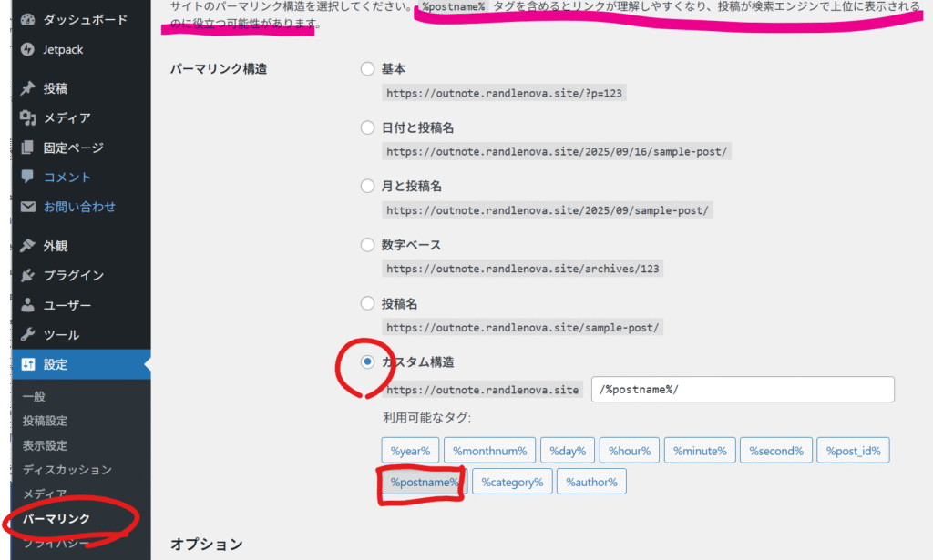This screenshot has width=933, height=560.
Task: Open Media library via its icon
Action: coord(28,118)
